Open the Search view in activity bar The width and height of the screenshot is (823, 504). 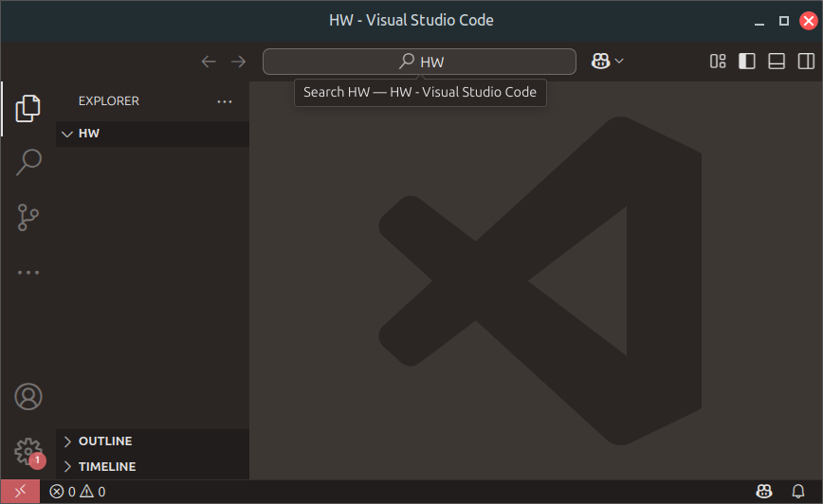(27, 163)
